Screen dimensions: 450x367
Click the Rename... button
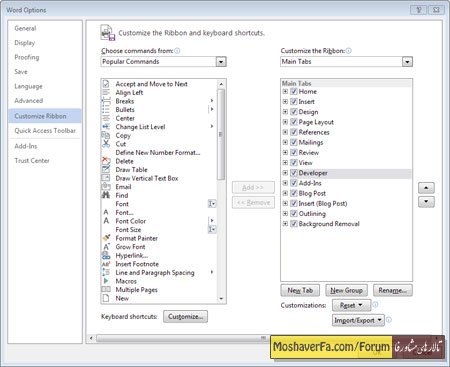pyautogui.click(x=393, y=290)
